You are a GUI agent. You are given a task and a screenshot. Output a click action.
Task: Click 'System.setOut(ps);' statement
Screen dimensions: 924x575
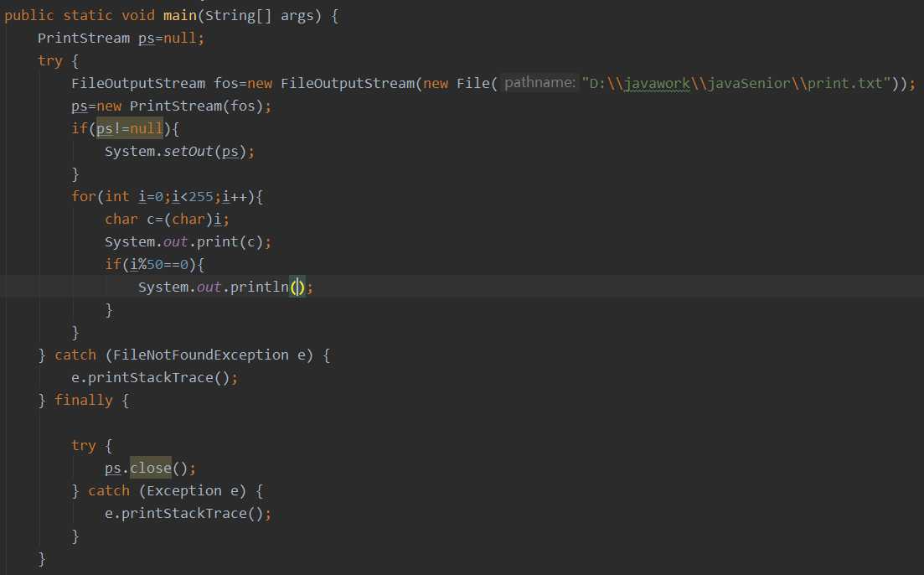click(x=180, y=152)
